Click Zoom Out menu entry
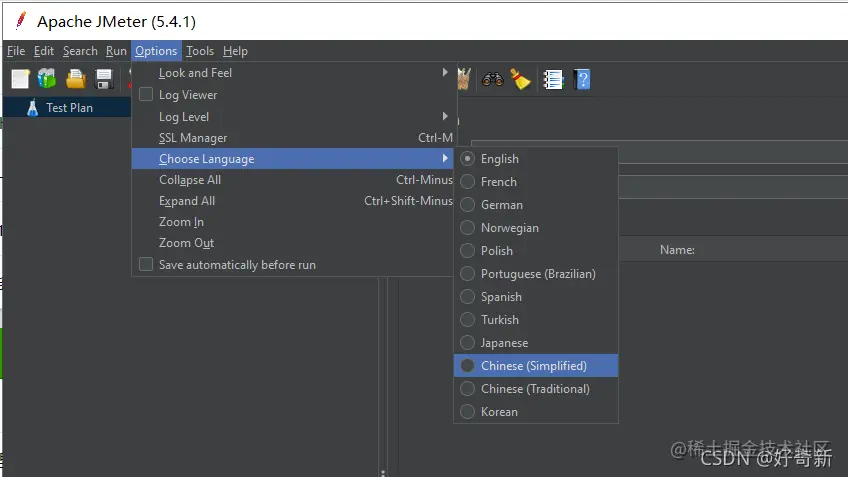848x477 pixels. pos(293,243)
